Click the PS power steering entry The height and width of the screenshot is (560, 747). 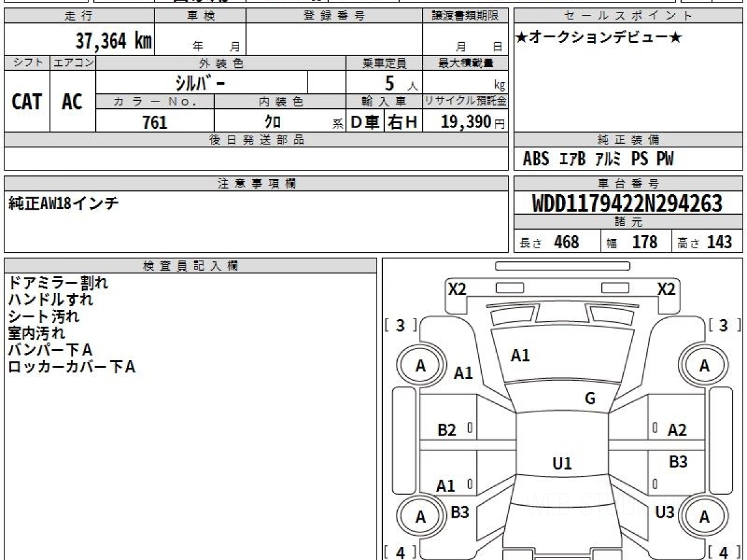[639, 159]
